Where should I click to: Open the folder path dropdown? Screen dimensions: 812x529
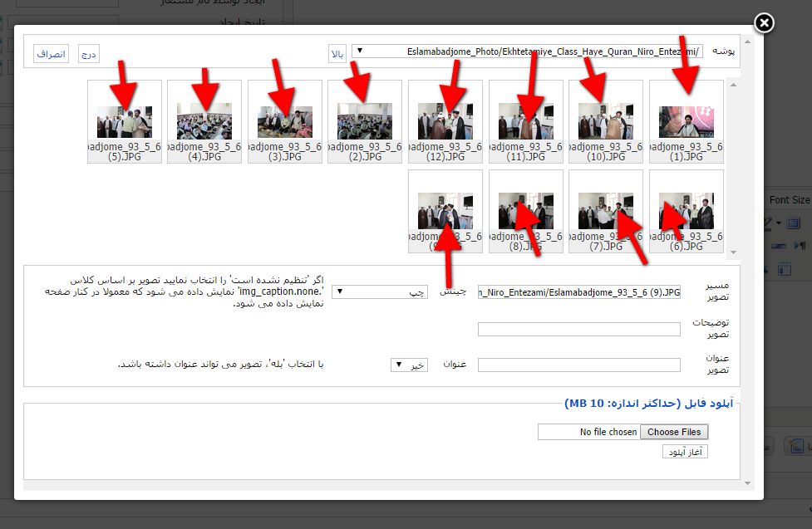(527, 51)
